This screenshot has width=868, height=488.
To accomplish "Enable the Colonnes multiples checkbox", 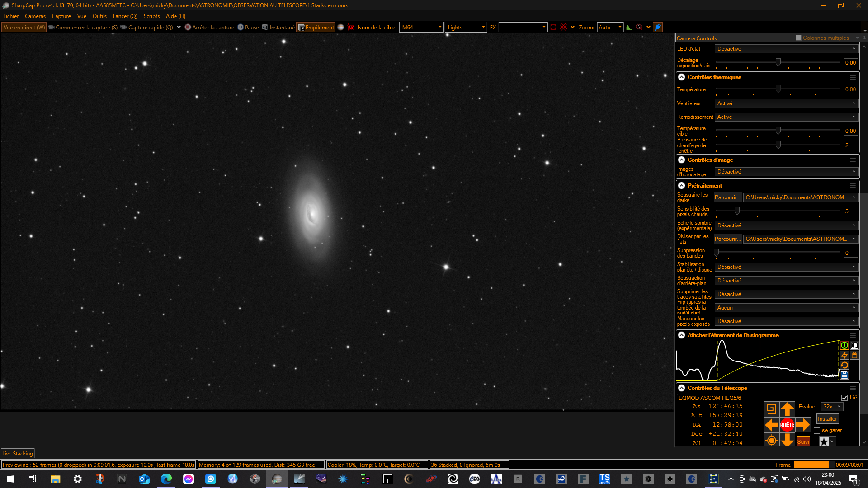I will point(798,38).
